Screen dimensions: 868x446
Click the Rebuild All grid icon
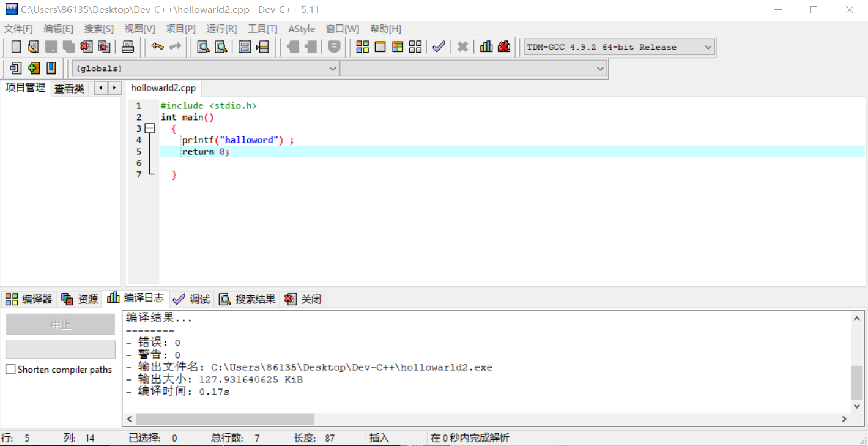(x=415, y=46)
